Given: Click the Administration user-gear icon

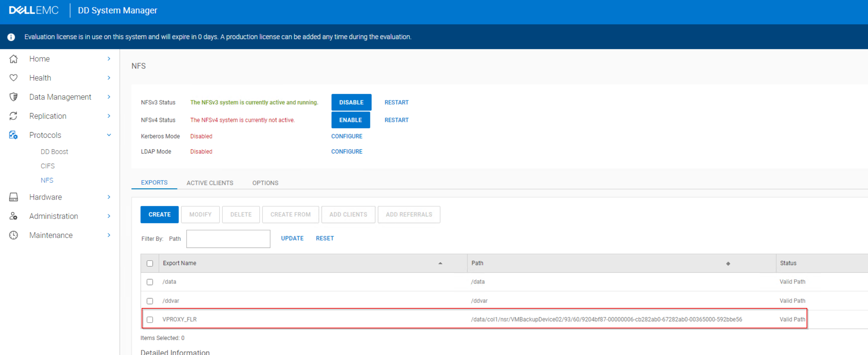Looking at the screenshot, I should (x=13, y=216).
